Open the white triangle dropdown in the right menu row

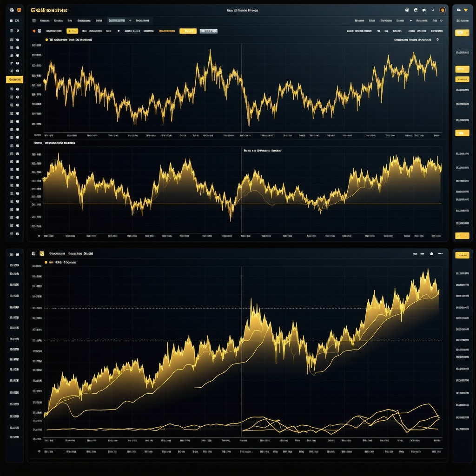coord(411,20)
